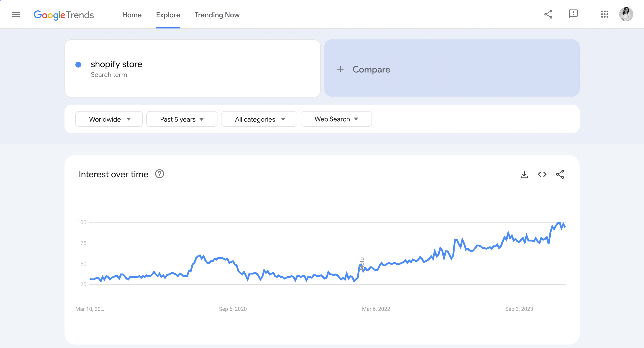Open the hamburger main menu
644x348 pixels.
coord(16,14)
